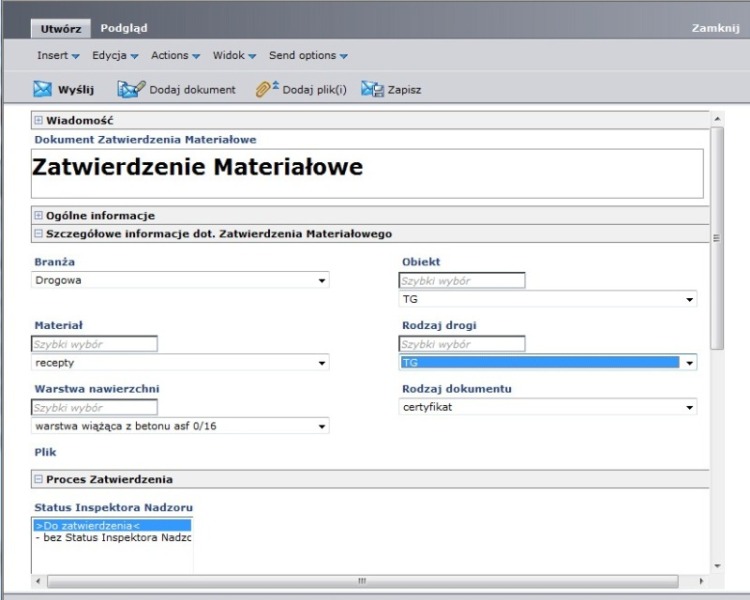Expand the Ogólne informacje section
The height and width of the screenshot is (600, 750).
(39, 215)
